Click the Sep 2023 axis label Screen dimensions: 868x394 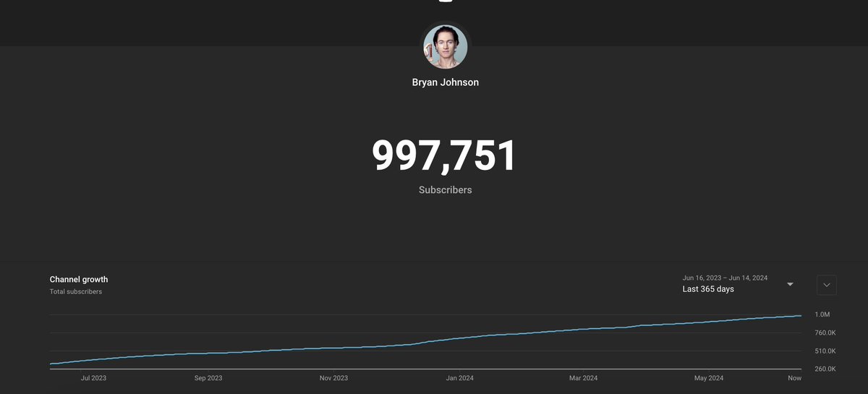[x=208, y=378]
